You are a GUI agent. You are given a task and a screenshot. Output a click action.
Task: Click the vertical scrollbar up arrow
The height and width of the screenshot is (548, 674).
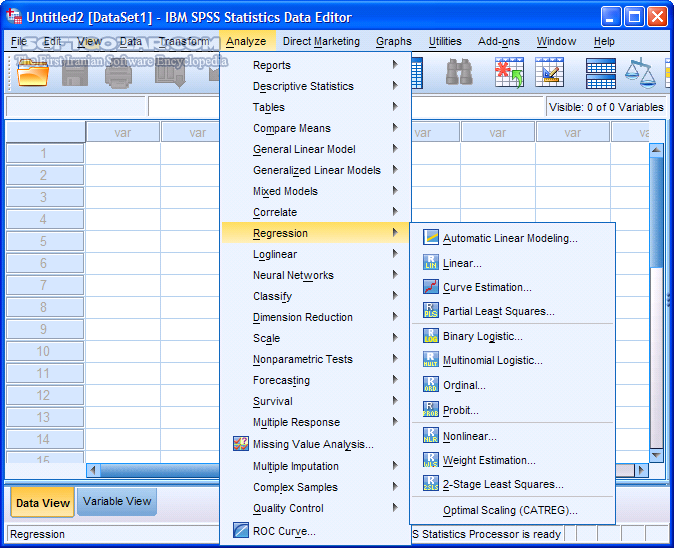[x=656, y=150]
